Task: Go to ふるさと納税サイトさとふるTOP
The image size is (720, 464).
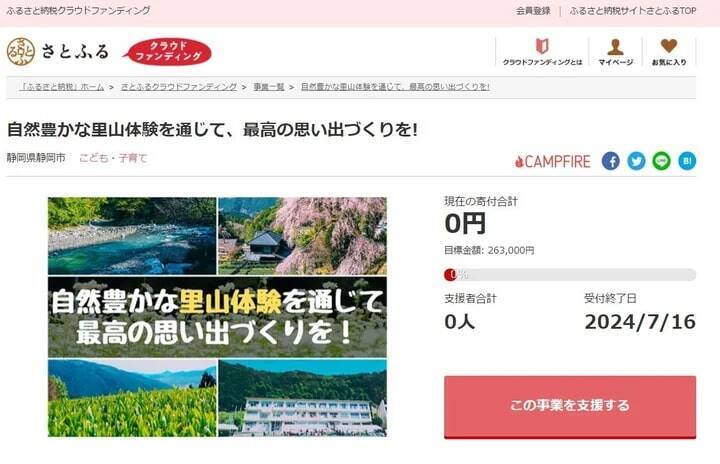Action: point(633,11)
